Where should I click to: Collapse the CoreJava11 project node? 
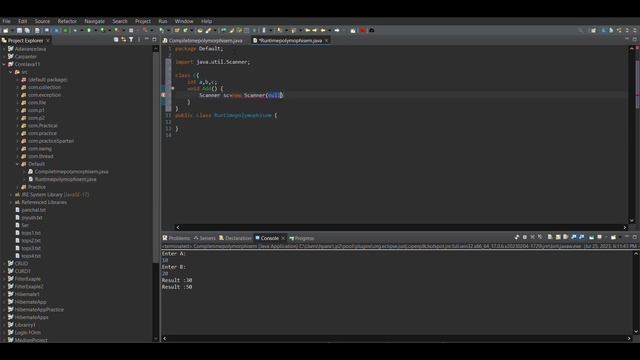point(4,64)
